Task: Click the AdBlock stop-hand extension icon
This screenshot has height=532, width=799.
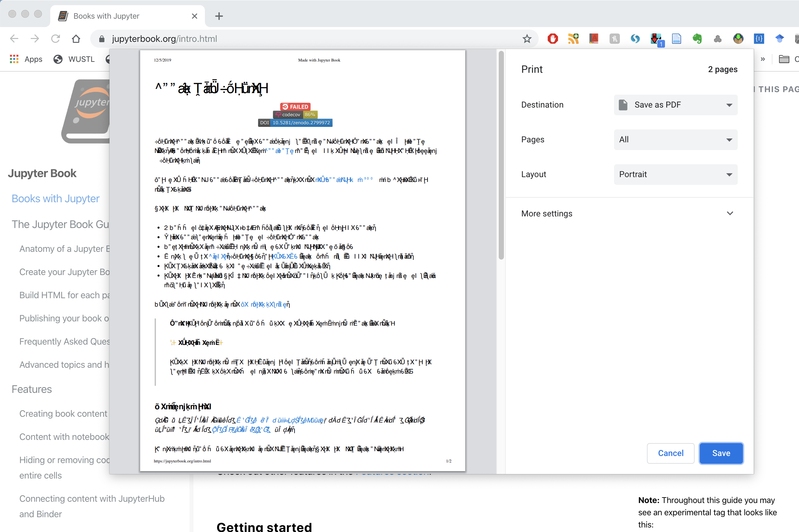Action: (552, 38)
